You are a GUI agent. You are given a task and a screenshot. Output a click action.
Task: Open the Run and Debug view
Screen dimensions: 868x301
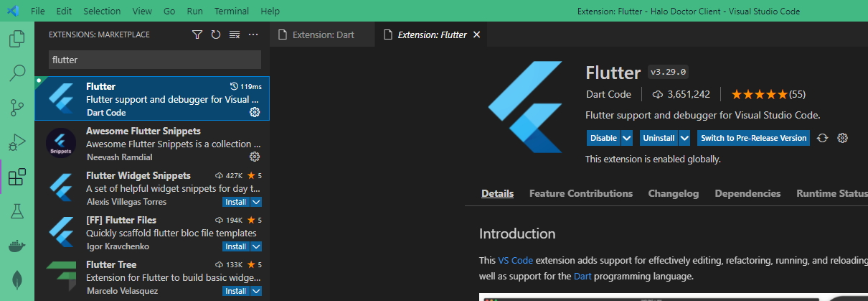click(x=16, y=142)
